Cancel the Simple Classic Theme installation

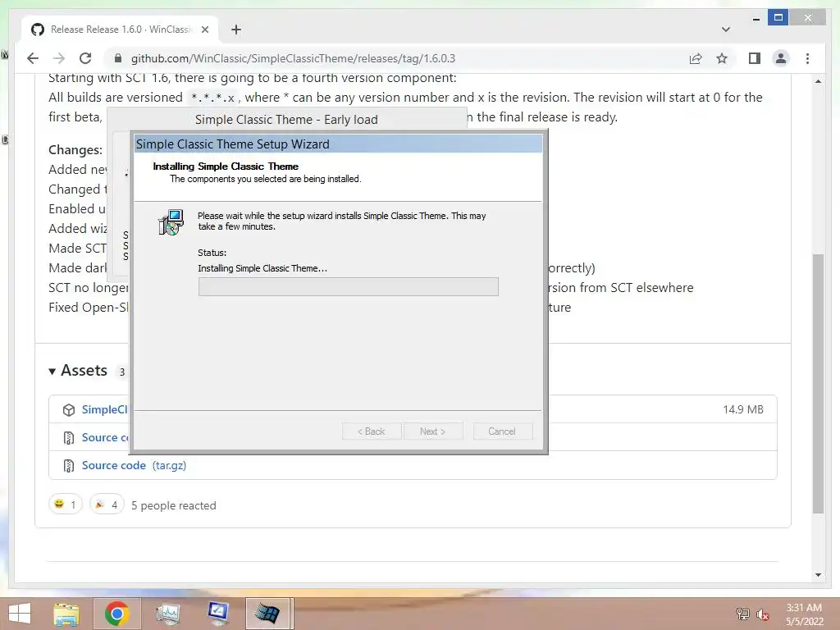pos(502,431)
